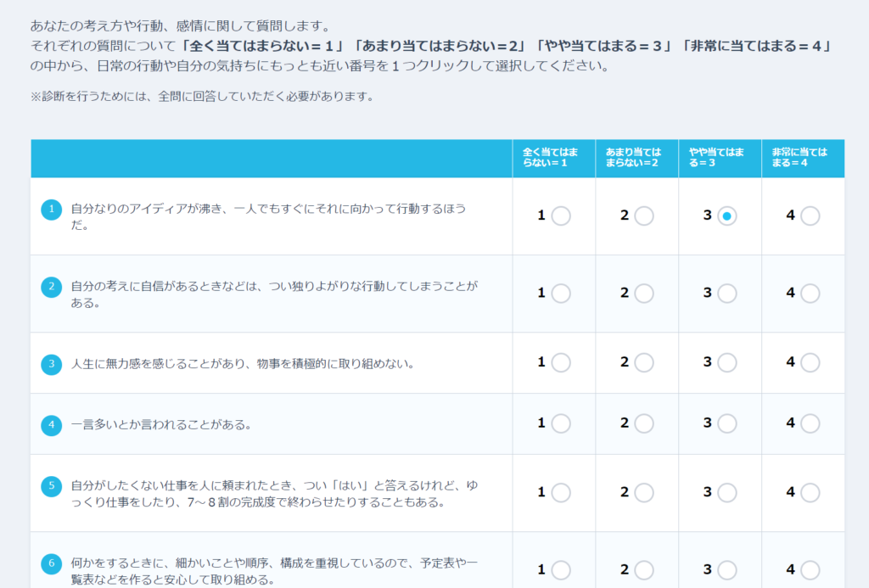Pick option 2 for question 6
This screenshot has height=588, width=869.
[644, 570]
